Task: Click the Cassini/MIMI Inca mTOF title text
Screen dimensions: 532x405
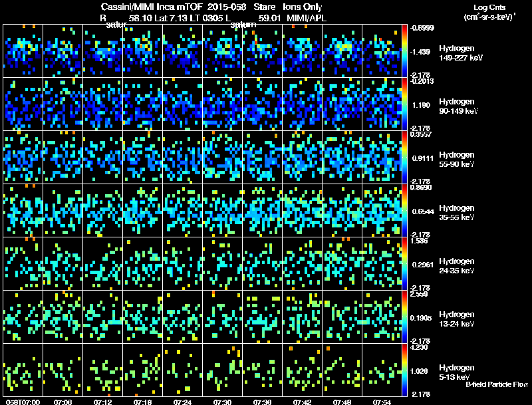Action: coord(152,7)
